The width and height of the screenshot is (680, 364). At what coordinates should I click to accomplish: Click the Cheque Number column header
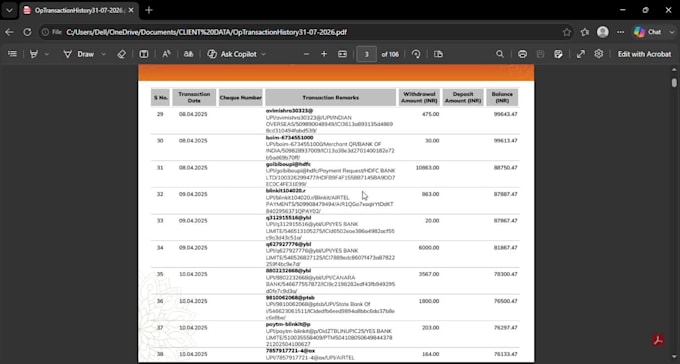(241, 98)
